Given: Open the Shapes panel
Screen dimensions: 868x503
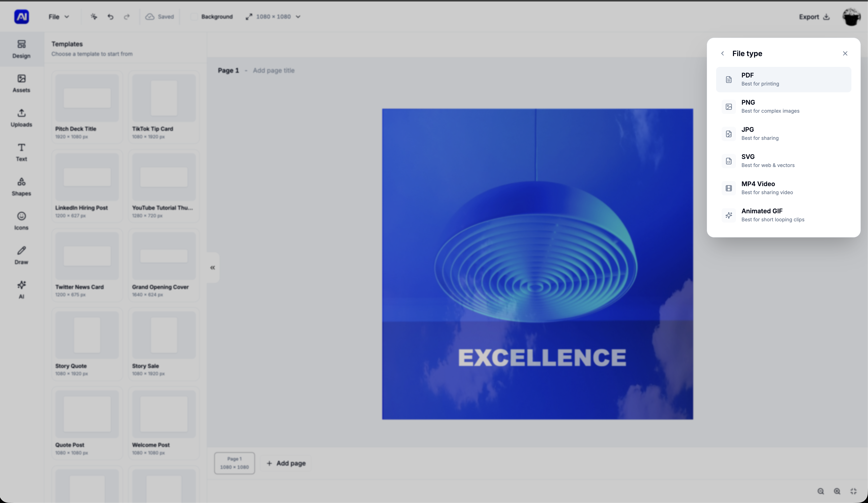Looking at the screenshot, I should (21, 186).
